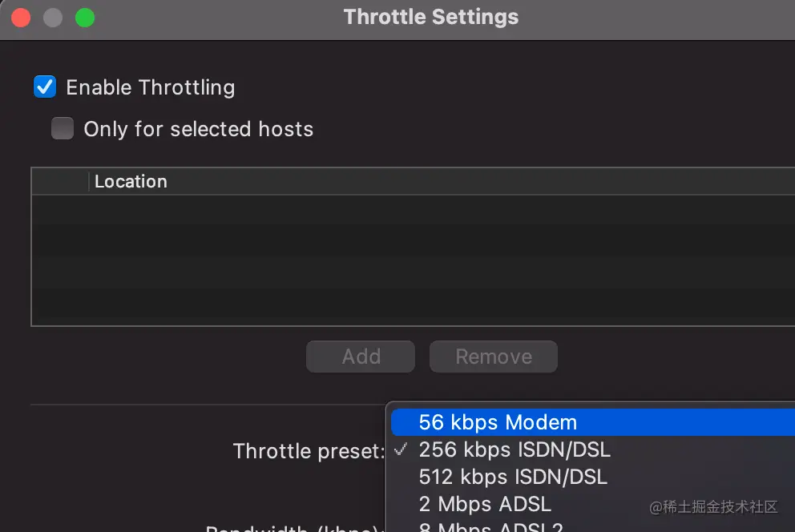The height and width of the screenshot is (532, 795).
Task: Close the Throttle Settings window
Action: coord(22,18)
